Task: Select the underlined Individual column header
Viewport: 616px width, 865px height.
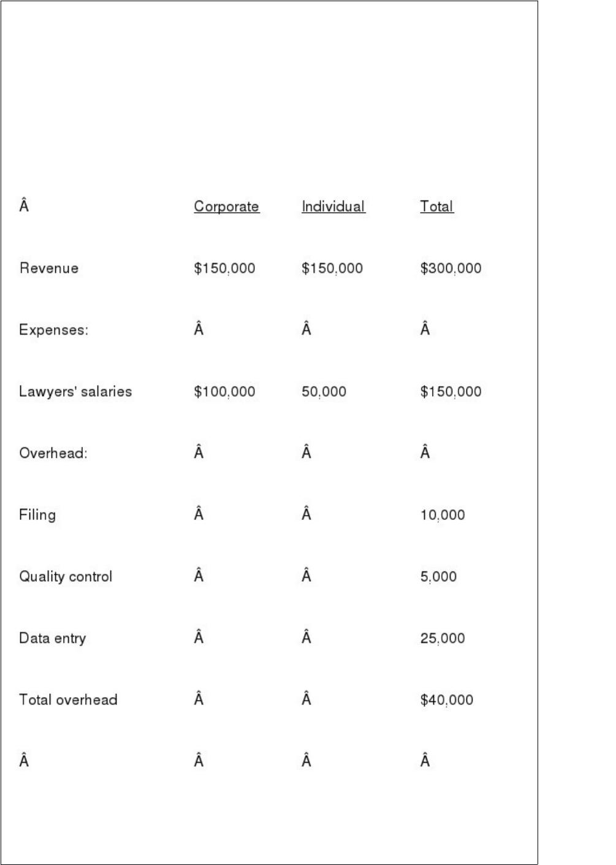Action: point(333,207)
